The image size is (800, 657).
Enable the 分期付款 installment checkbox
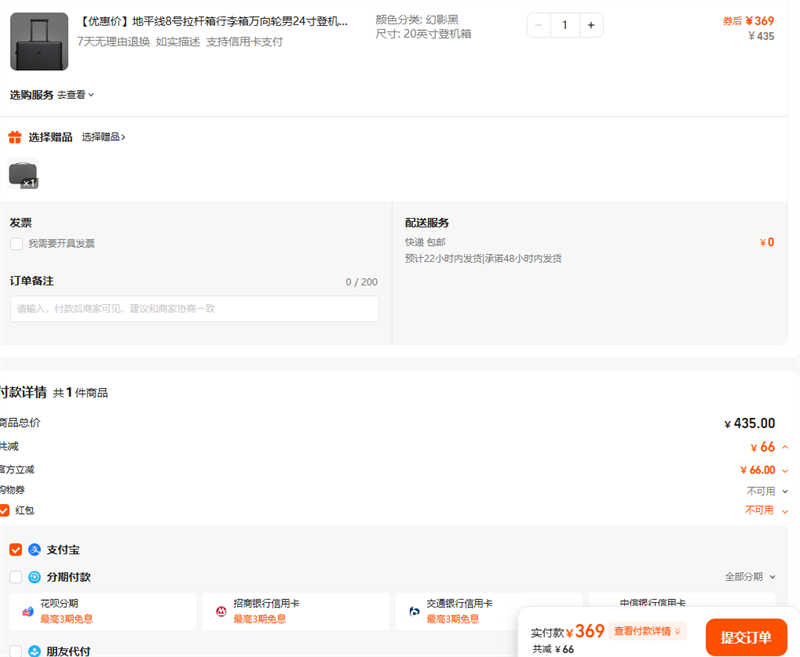tap(16, 577)
